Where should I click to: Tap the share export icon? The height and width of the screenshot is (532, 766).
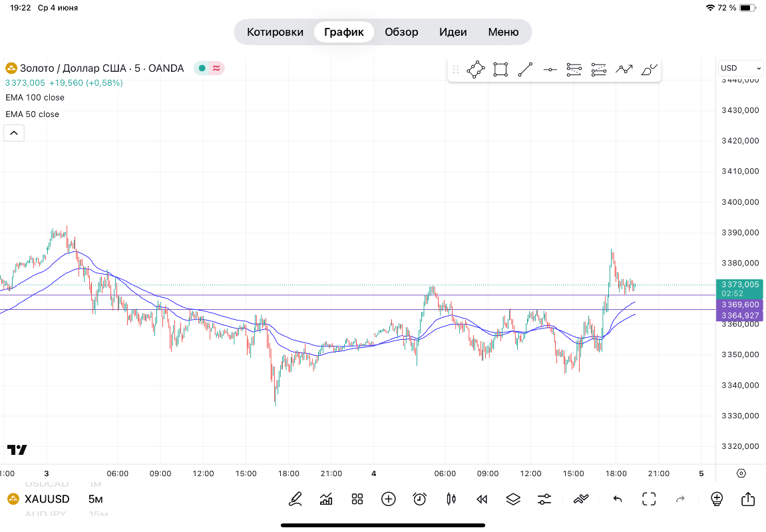click(x=747, y=499)
